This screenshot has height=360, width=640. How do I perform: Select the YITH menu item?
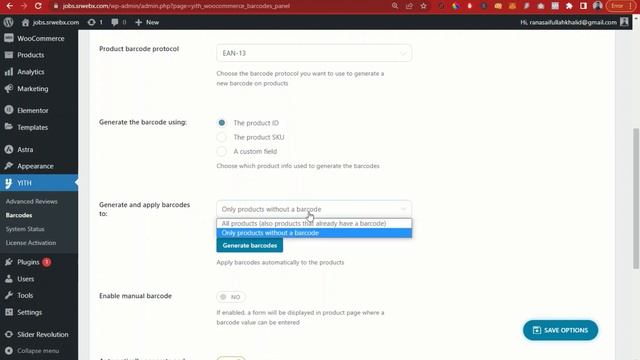(x=39, y=183)
